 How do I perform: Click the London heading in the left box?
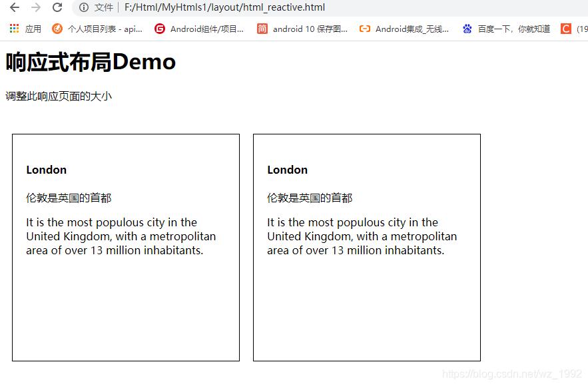[x=47, y=170]
